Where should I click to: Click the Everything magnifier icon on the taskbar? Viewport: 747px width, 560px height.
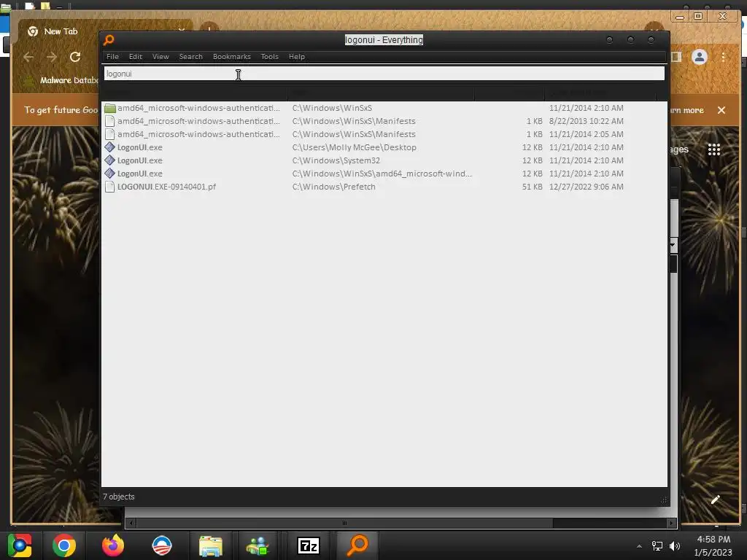click(357, 545)
